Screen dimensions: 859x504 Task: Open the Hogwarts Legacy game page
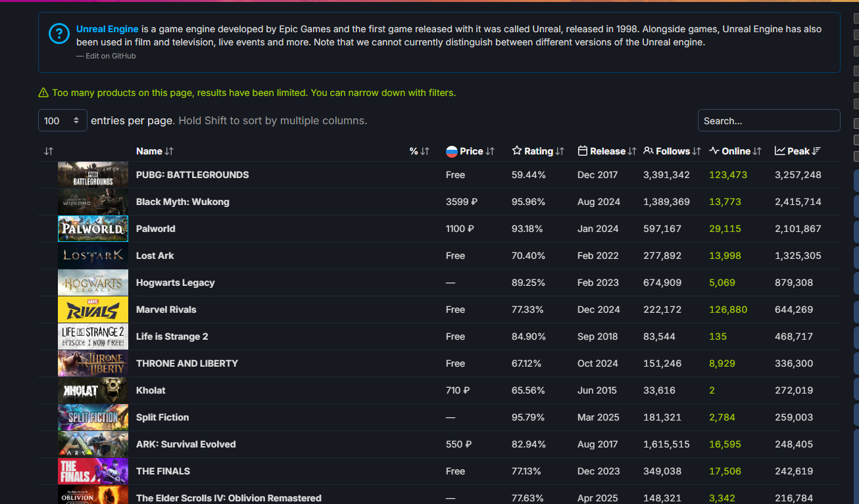[175, 283]
